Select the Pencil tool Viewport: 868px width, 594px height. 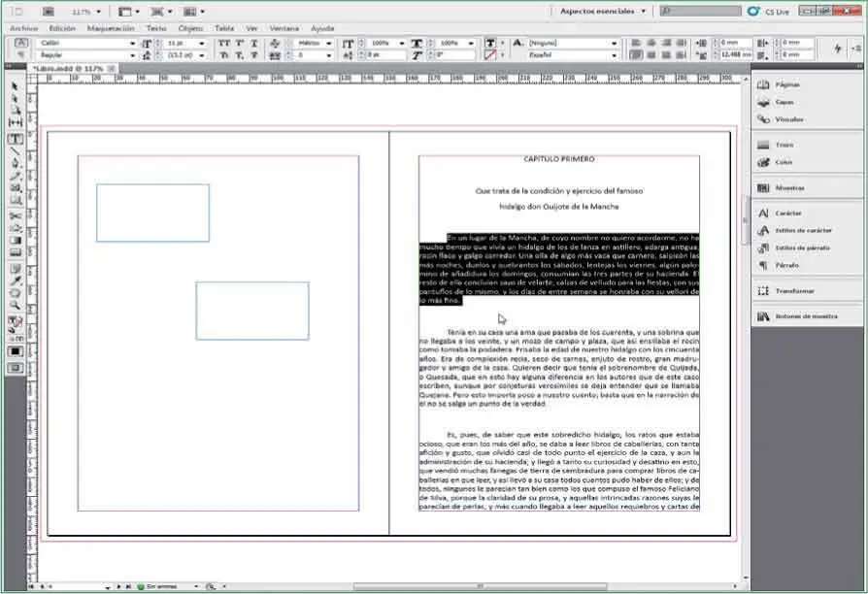[x=15, y=176]
